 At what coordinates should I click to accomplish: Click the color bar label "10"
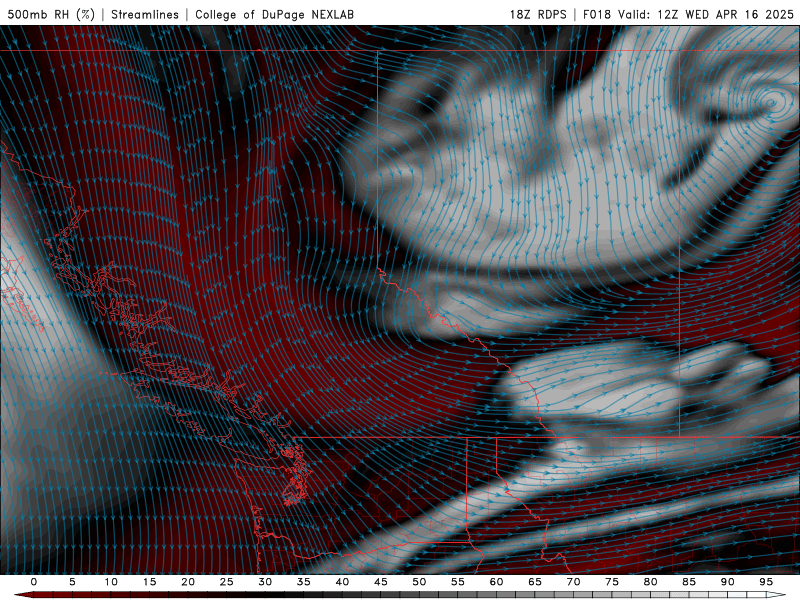coord(111,582)
